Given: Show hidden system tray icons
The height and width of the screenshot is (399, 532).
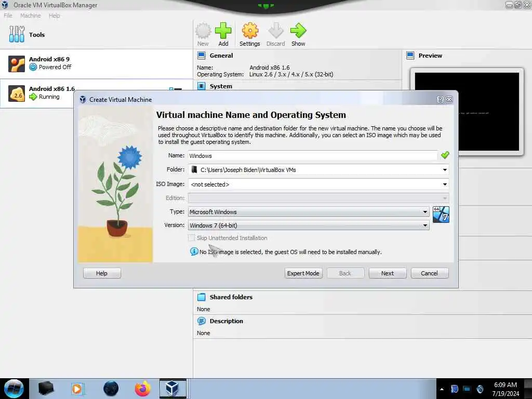Looking at the screenshot, I should click(x=442, y=389).
